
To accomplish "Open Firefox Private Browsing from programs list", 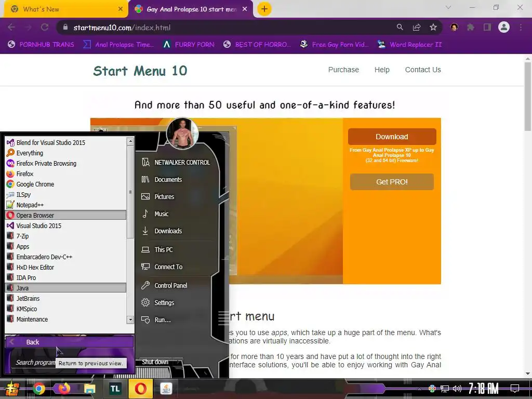I will tap(66, 164).
